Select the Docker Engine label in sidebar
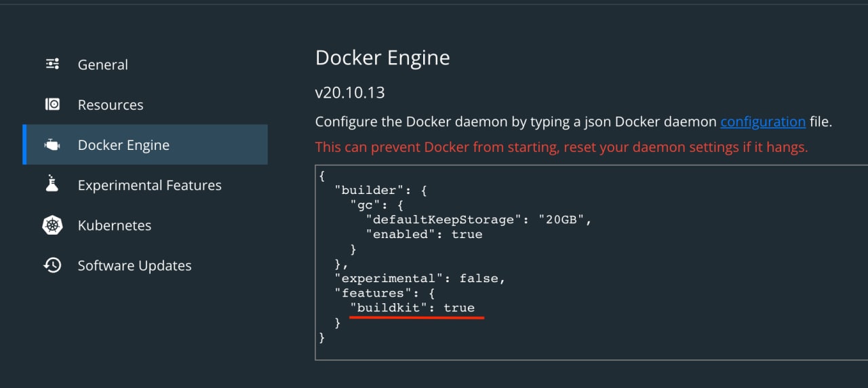This screenshot has width=868, height=388. click(x=123, y=145)
